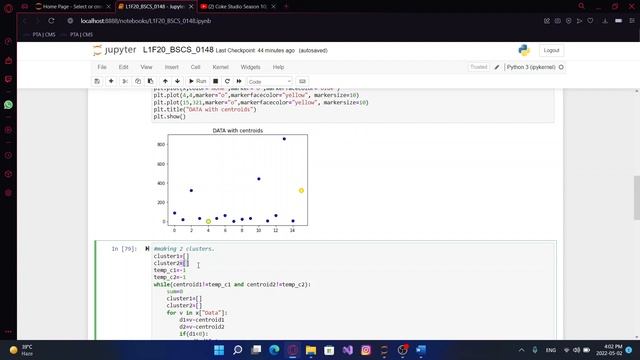Add page to bookmarks with the heart icon
Image resolution: width=640 pixels, height=360 pixels.
(590, 21)
